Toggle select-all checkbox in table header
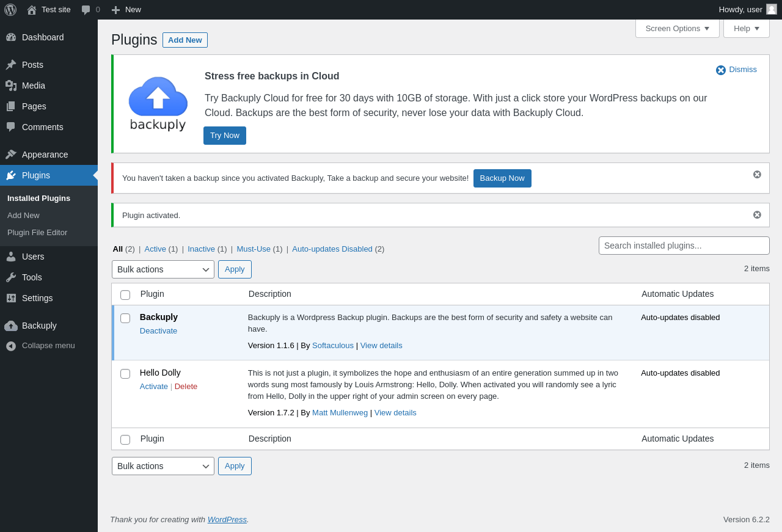Screen dimensions: 782x532 [125, 295]
